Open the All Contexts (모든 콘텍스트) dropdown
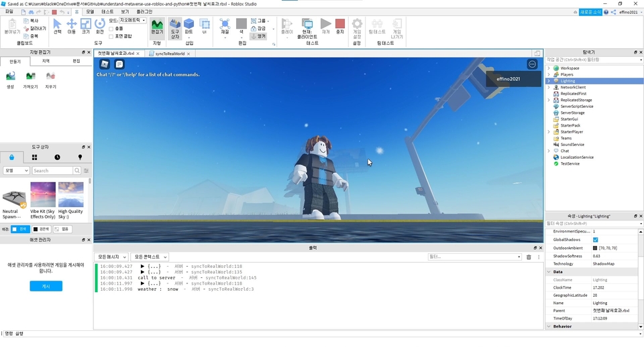Image resolution: width=644 pixels, height=347 pixels. pyautogui.click(x=150, y=257)
